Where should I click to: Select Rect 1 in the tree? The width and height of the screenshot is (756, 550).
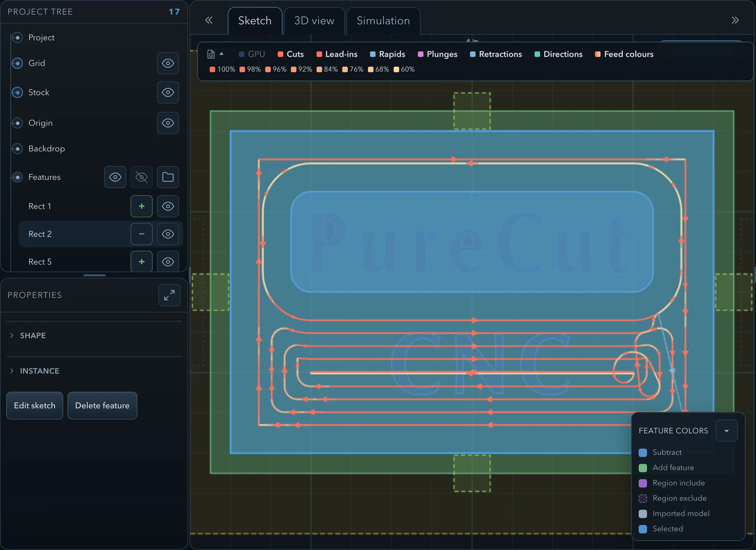[x=40, y=206]
